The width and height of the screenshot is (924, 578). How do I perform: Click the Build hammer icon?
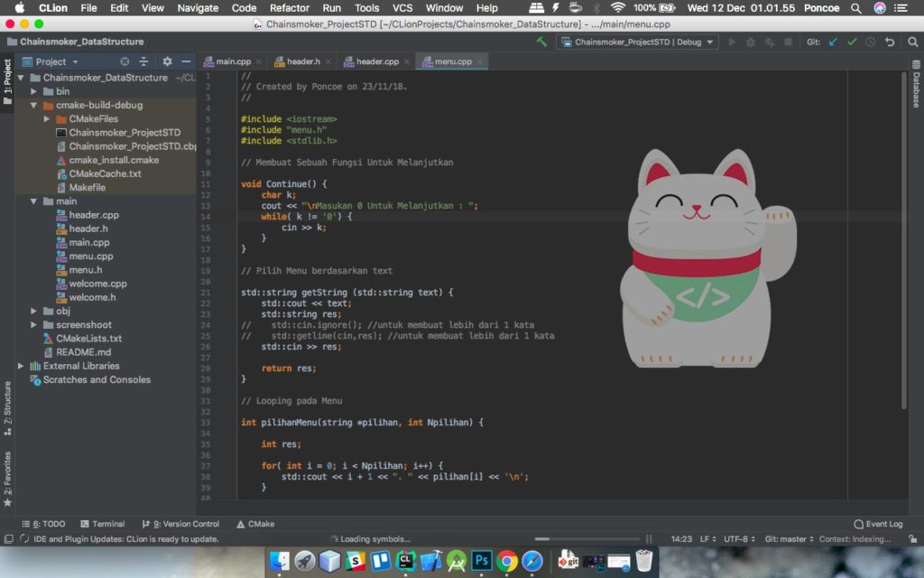tap(541, 42)
